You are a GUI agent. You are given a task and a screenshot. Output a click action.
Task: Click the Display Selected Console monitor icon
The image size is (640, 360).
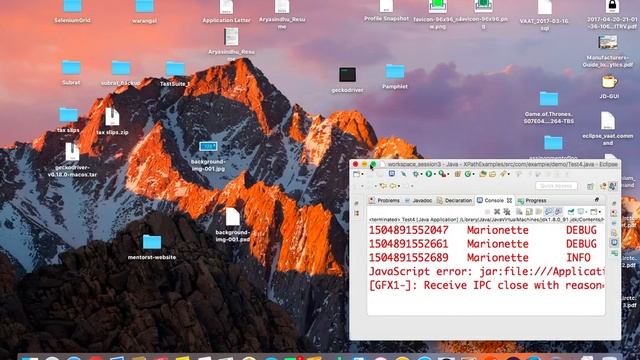[x=580, y=212]
